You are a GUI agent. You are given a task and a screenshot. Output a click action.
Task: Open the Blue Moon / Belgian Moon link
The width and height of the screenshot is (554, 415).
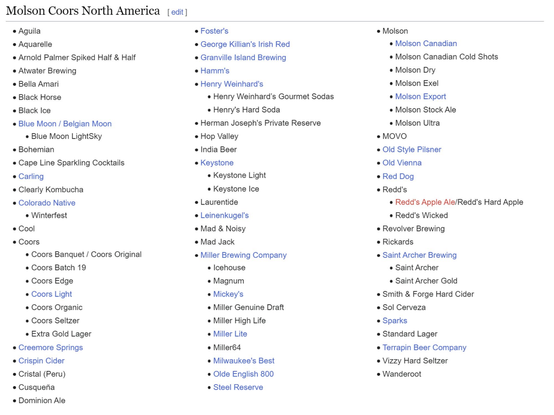(65, 124)
